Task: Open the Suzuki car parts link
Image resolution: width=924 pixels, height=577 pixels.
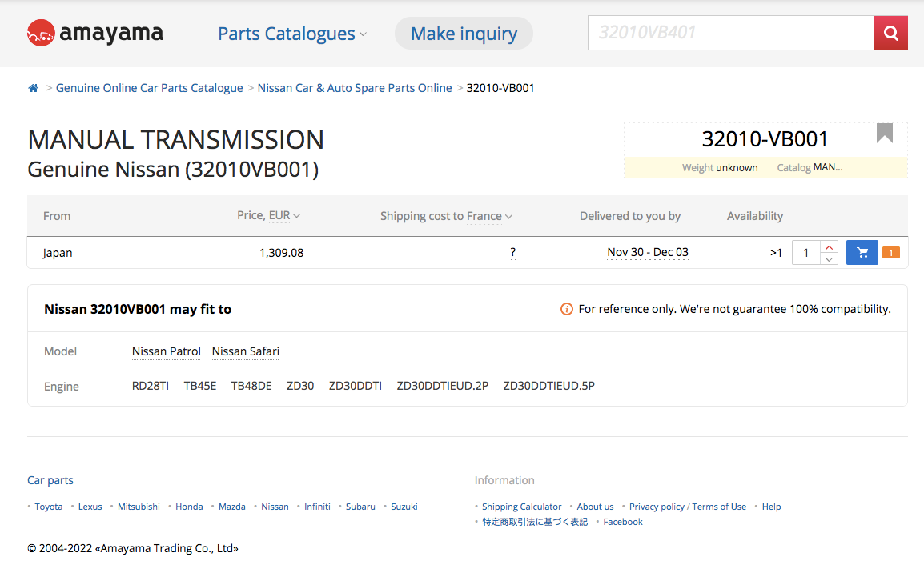Action: tap(404, 507)
